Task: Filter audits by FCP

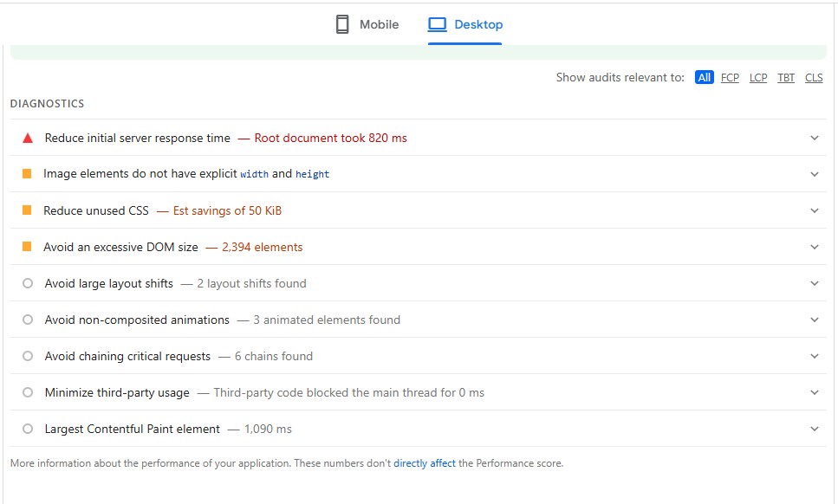Action: (730, 78)
